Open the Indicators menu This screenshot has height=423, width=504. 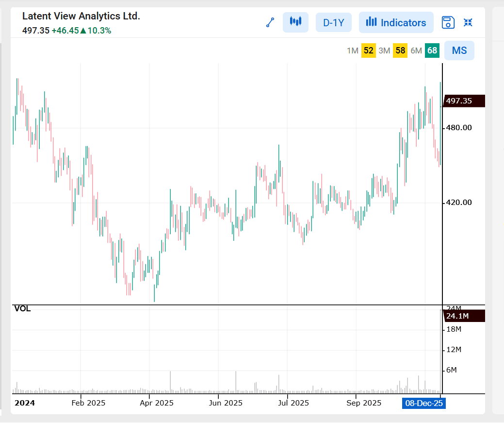pos(396,22)
